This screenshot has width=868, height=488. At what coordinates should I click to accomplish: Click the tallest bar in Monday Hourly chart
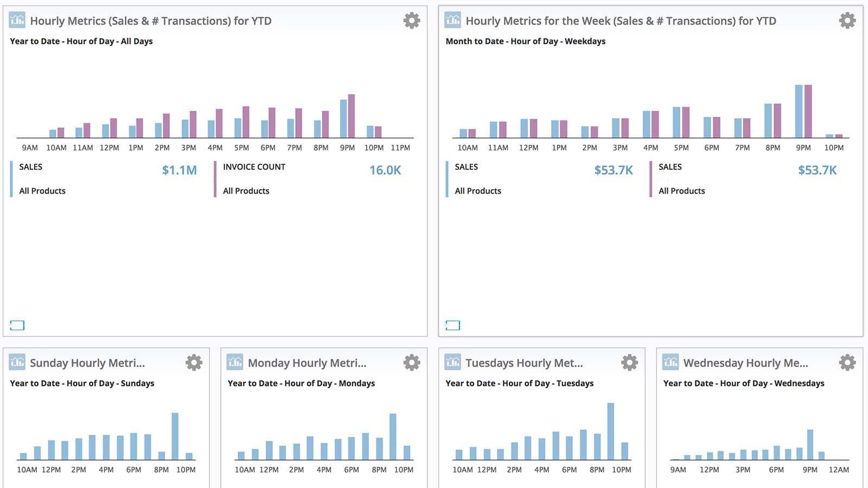(x=393, y=437)
